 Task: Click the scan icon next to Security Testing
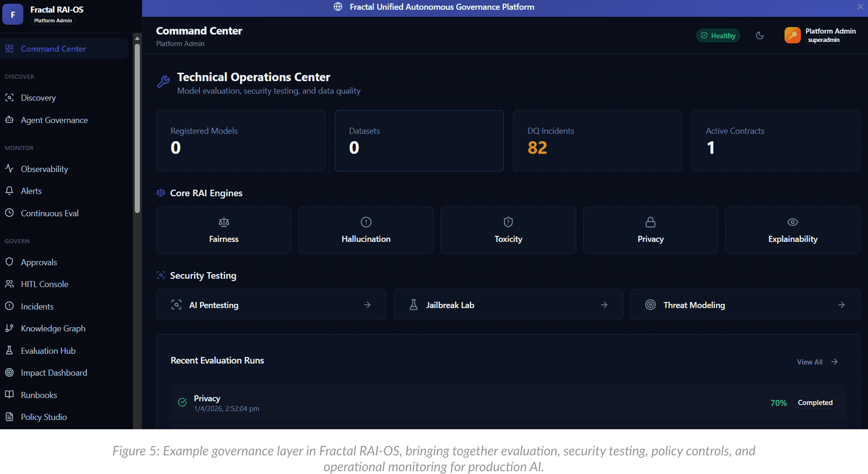pyautogui.click(x=161, y=275)
